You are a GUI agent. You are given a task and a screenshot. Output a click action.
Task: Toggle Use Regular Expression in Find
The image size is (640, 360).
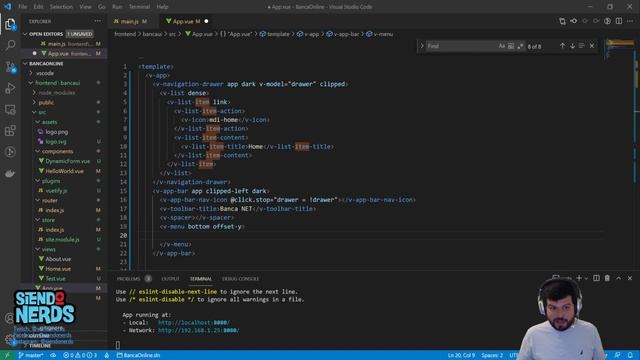(x=520, y=46)
